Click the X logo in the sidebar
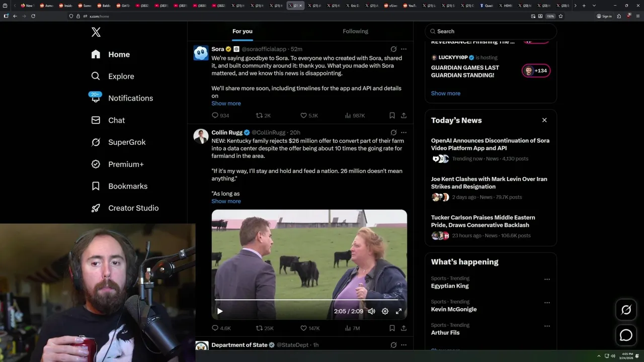The width and height of the screenshot is (644, 362). coord(96,32)
